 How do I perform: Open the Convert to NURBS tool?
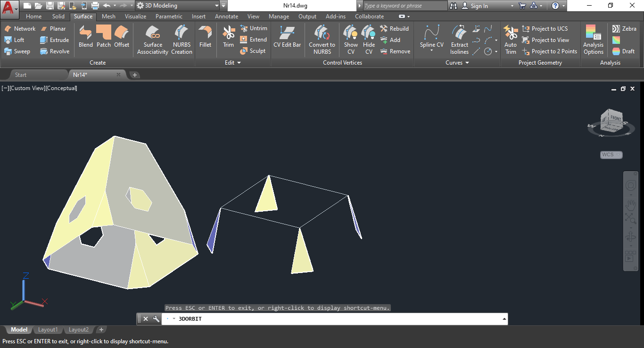pos(322,40)
